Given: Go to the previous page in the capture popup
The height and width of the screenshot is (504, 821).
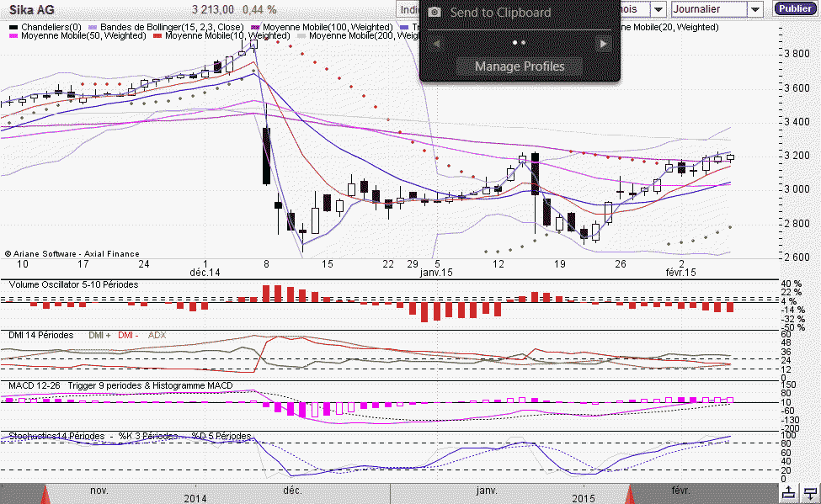Looking at the screenshot, I should pos(436,45).
